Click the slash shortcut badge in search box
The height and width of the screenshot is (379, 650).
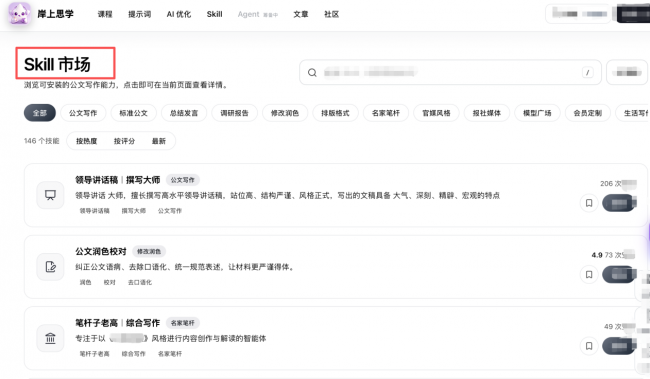[587, 73]
